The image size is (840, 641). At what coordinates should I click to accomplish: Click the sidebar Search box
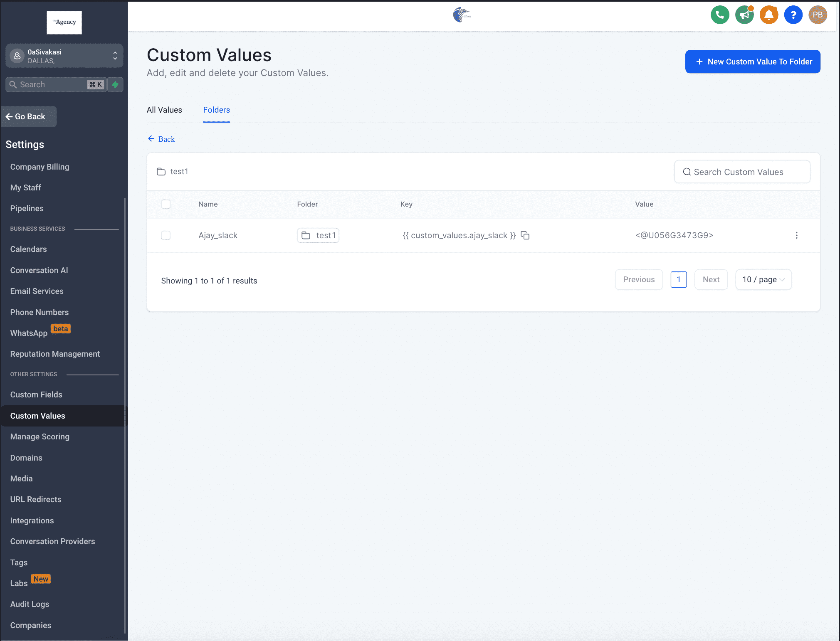pyautogui.click(x=56, y=85)
